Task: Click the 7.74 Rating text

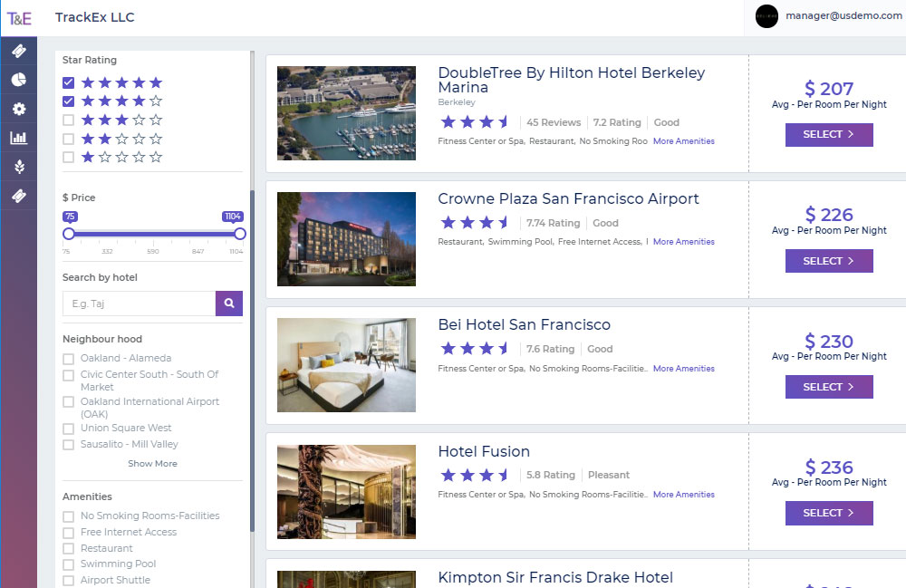Action: click(x=553, y=223)
